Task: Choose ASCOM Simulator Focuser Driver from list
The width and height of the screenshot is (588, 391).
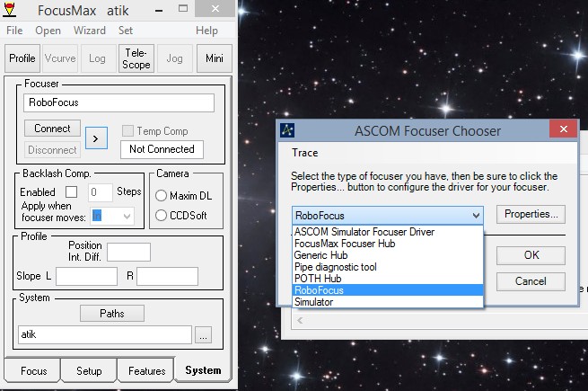Action: coord(388,232)
